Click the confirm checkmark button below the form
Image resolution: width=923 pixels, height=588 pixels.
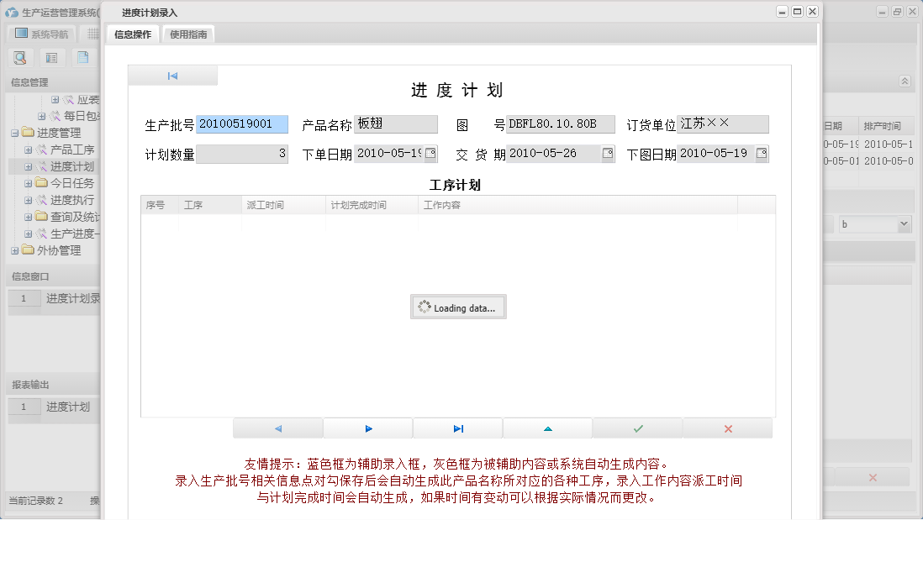coord(637,428)
